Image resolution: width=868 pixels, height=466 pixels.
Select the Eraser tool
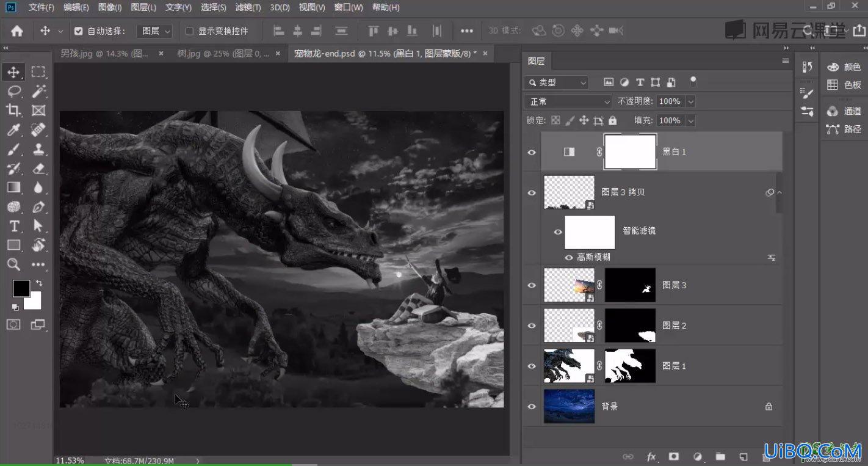pyautogui.click(x=38, y=169)
